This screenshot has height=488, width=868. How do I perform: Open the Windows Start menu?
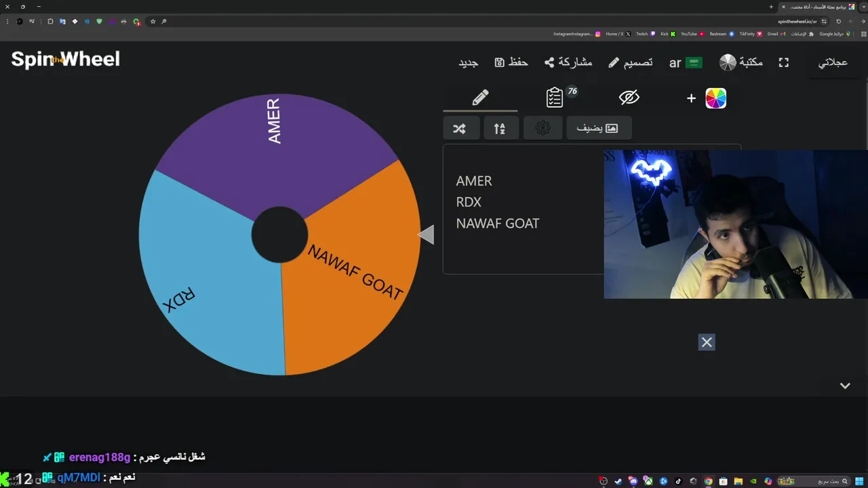859,481
